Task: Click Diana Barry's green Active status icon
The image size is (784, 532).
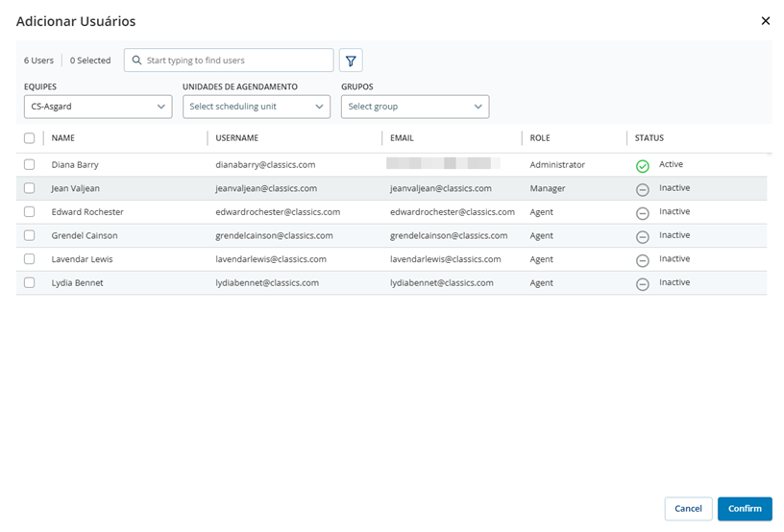Action: [643, 166]
